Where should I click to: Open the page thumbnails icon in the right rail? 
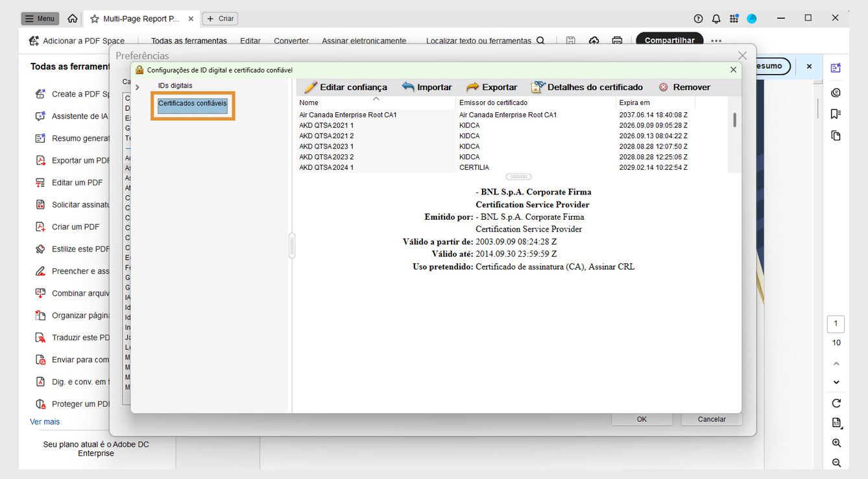pyautogui.click(x=836, y=135)
